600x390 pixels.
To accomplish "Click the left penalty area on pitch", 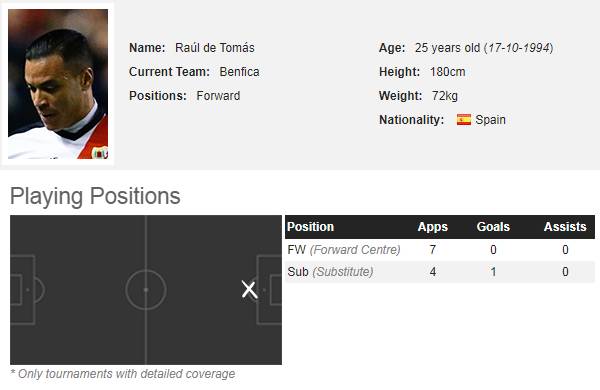I will coord(23,290).
